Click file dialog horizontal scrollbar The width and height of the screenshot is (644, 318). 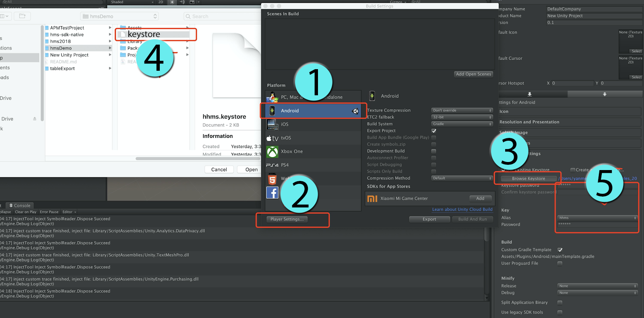click(x=198, y=158)
